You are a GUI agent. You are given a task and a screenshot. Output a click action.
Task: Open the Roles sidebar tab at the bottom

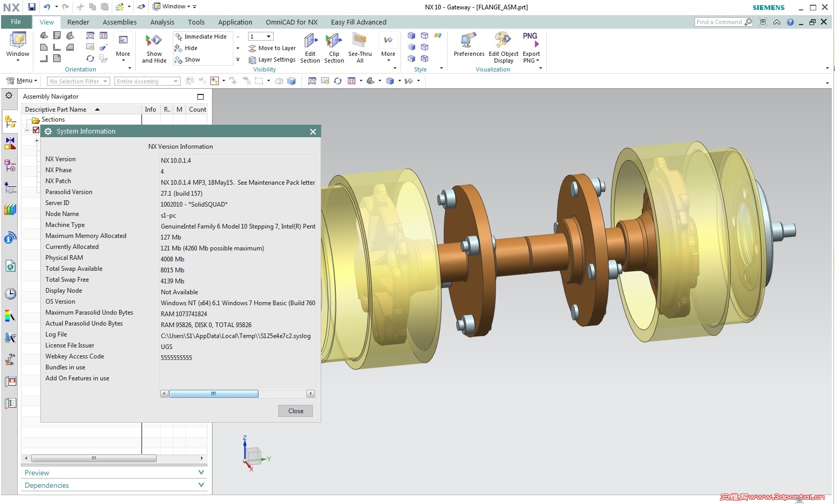point(10,403)
